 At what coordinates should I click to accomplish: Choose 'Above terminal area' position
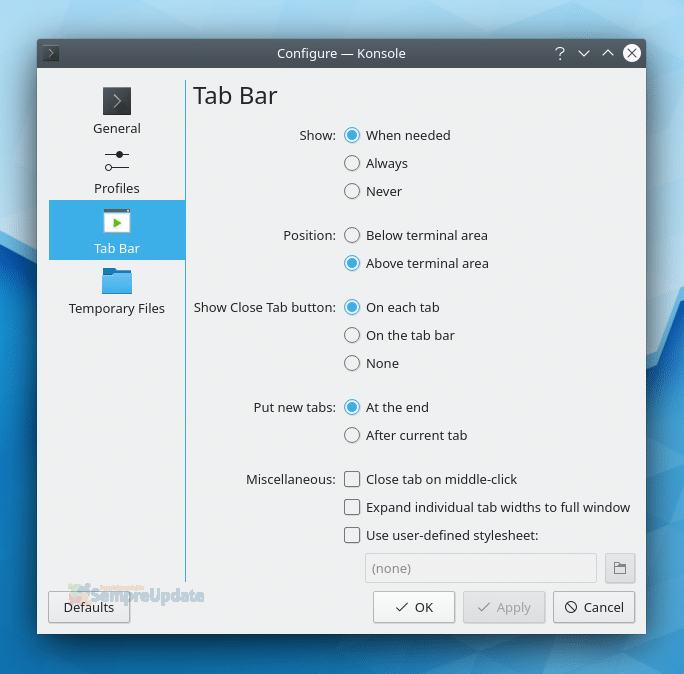416,263
